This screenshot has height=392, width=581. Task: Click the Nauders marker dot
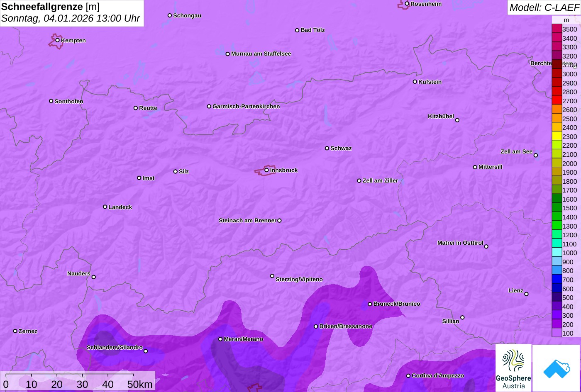(x=93, y=277)
